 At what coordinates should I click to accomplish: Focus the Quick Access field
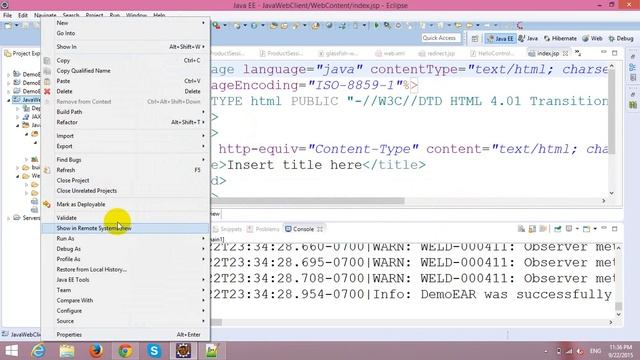tap(440, 38)
